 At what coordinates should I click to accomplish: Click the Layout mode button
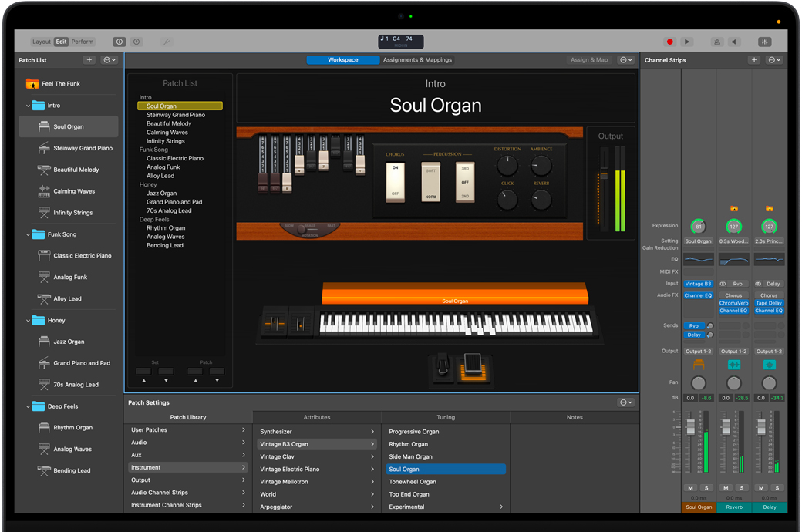[x=42, y=42]
